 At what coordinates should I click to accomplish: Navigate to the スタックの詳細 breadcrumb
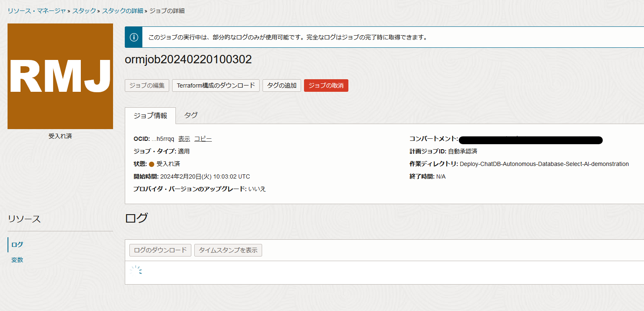123,11
